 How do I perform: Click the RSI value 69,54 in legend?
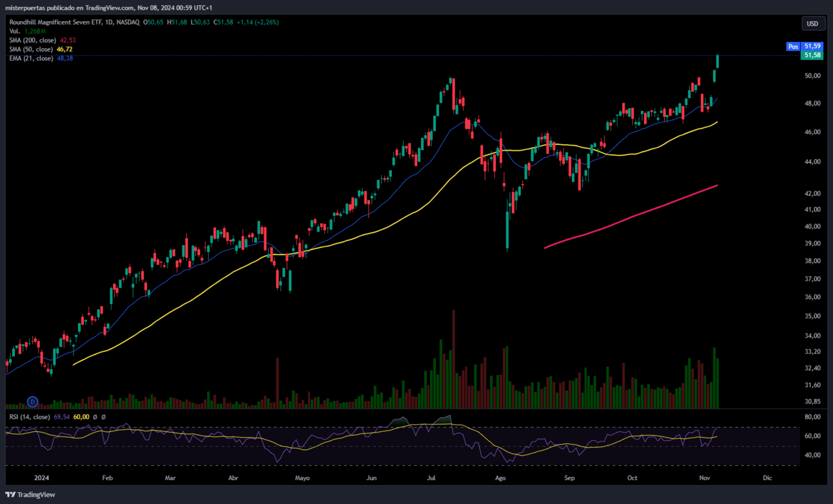coord(61,417)
